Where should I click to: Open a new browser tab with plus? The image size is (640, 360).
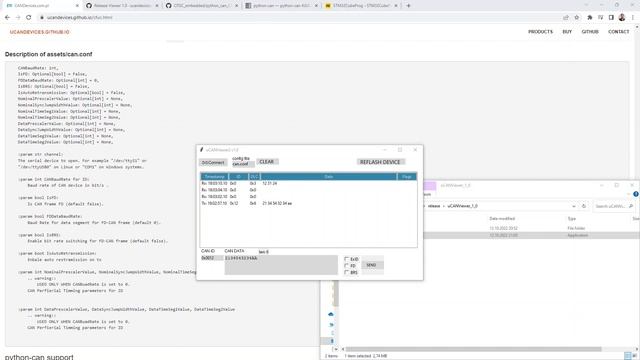pos(409,6)
